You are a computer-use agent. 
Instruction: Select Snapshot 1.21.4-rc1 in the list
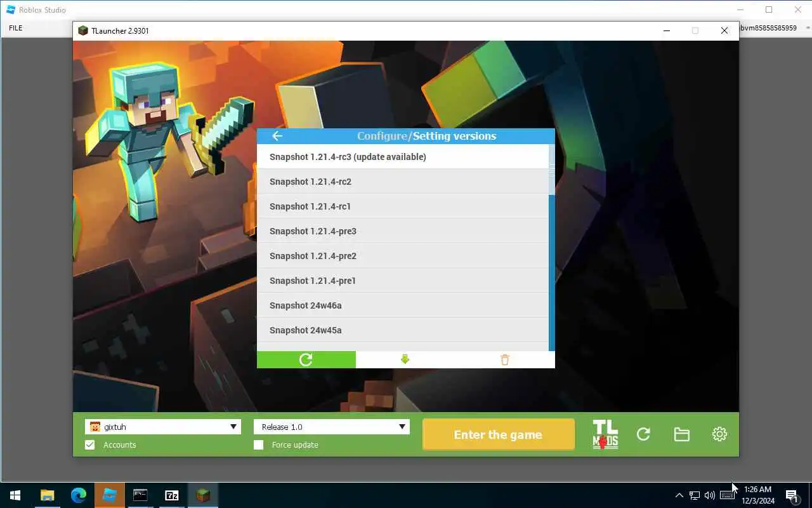pos(403,206)
